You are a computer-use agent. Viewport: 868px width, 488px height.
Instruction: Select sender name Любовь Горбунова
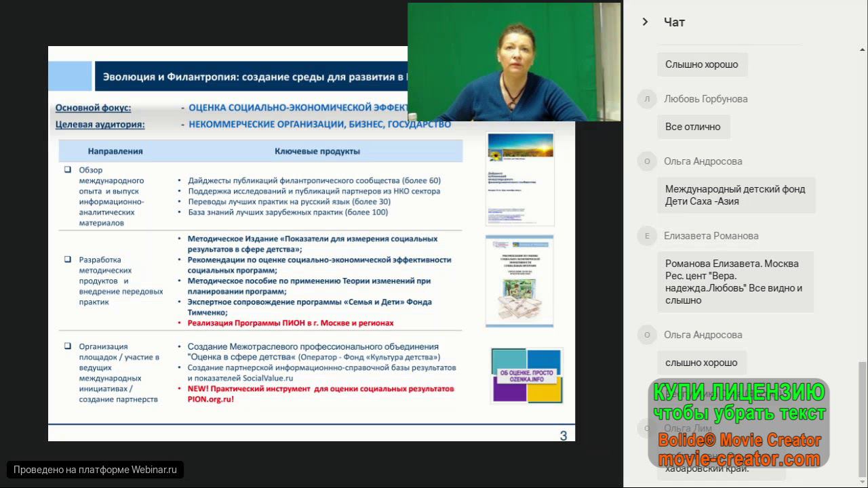[x=706, y=99]
